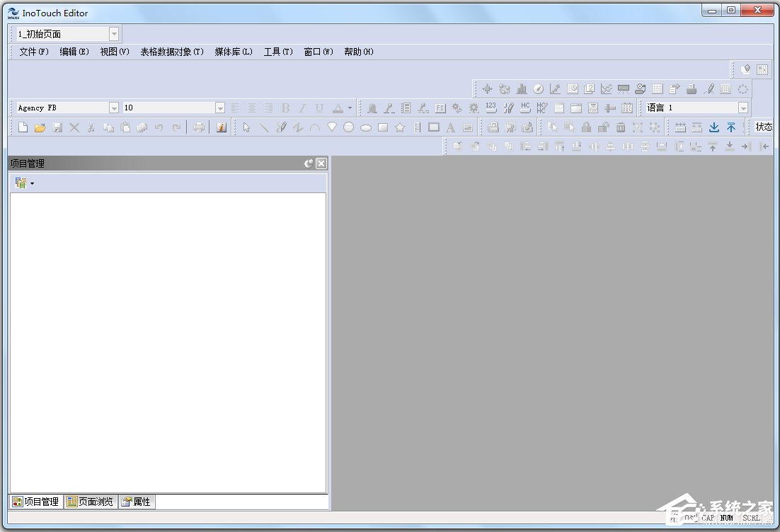Open the 媒体库(L) menu
This screenshot has height=532, width=780.
[x=234, y=52]
